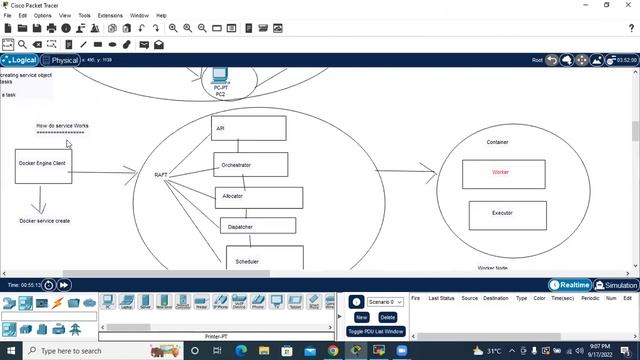Click the New scenario button

coord(362,317)
